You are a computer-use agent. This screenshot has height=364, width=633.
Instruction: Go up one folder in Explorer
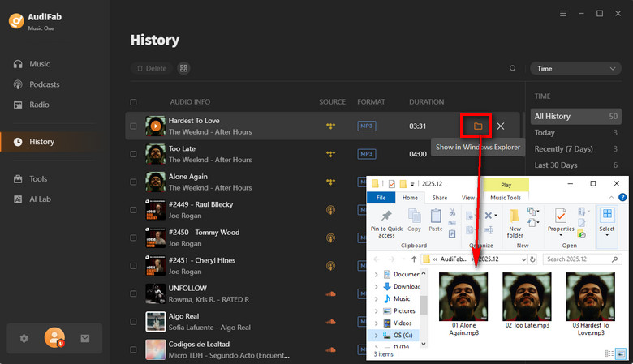click(414, 259)
